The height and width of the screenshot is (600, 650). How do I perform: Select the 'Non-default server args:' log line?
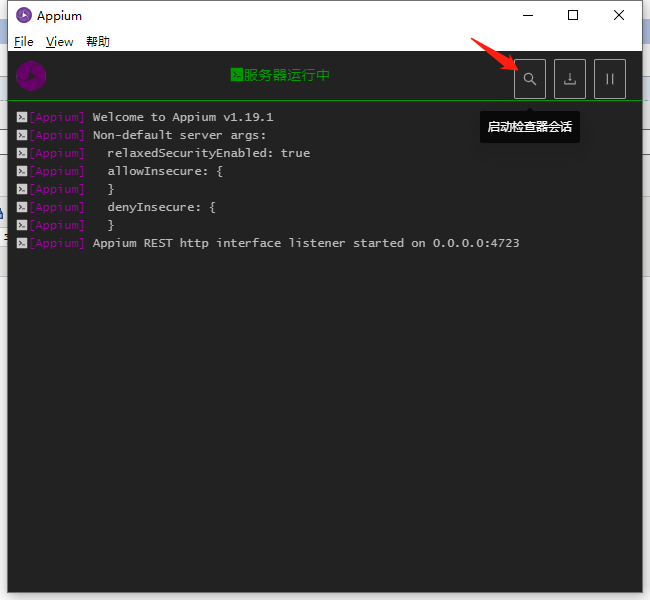point(179,135)
